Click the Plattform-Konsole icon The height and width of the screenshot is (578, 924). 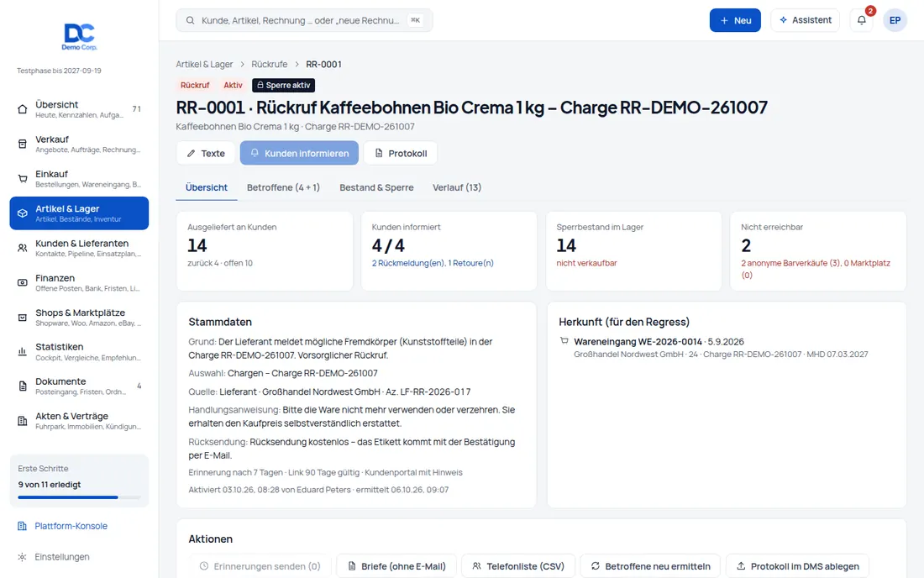(x=22, y=526)
